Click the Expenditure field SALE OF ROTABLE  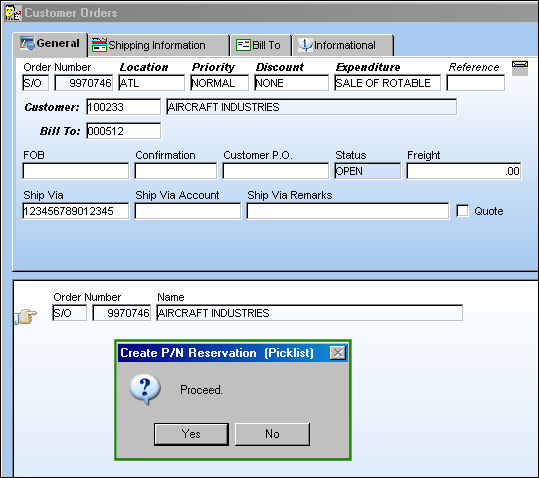[387, 83]
